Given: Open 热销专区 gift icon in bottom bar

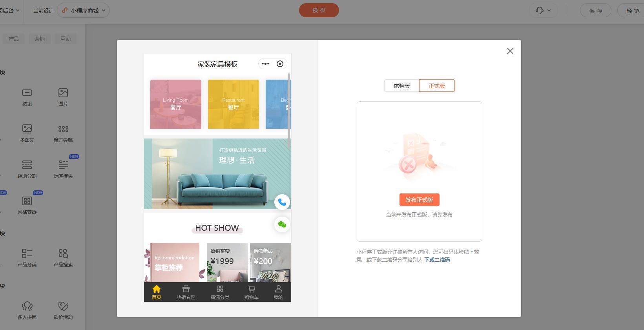Looking at the screenshot, I should click(x=186, y=289).
